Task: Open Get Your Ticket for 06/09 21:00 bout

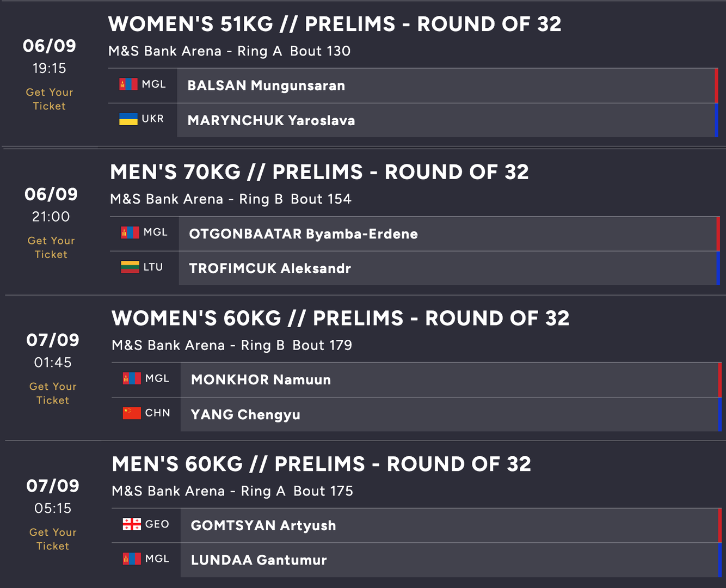Action: click(x=51, y=247)
